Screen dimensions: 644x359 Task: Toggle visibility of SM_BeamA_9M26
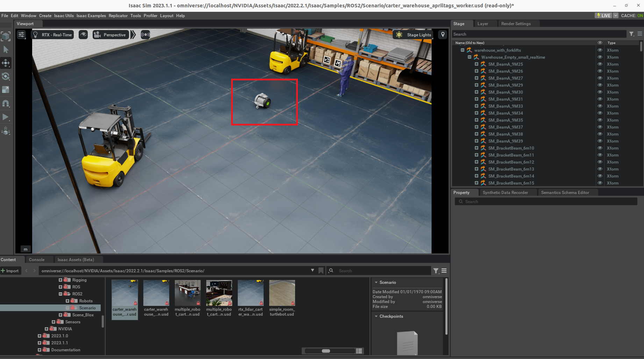[x=600, y=71]
